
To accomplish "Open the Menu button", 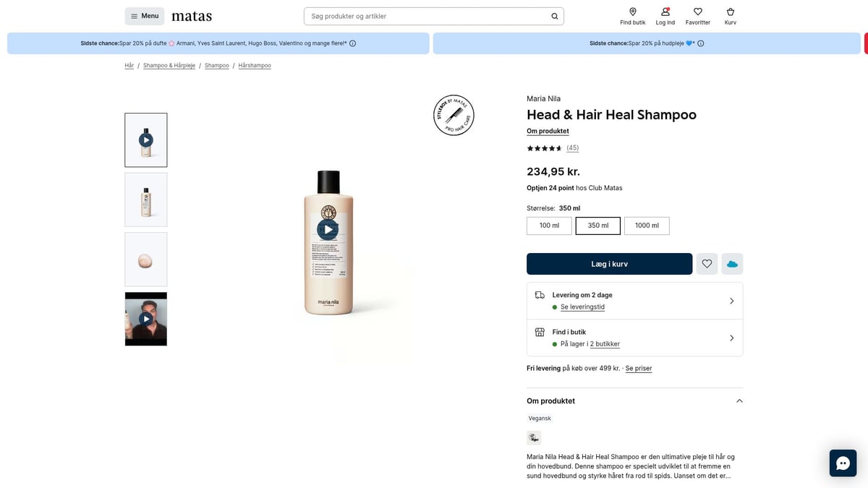I will (144, 15).
